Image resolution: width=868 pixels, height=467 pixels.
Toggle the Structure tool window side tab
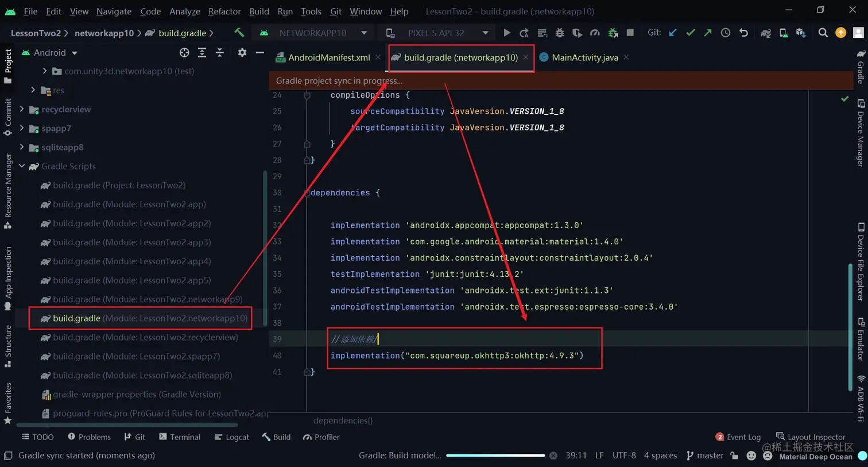coord(7,346)
